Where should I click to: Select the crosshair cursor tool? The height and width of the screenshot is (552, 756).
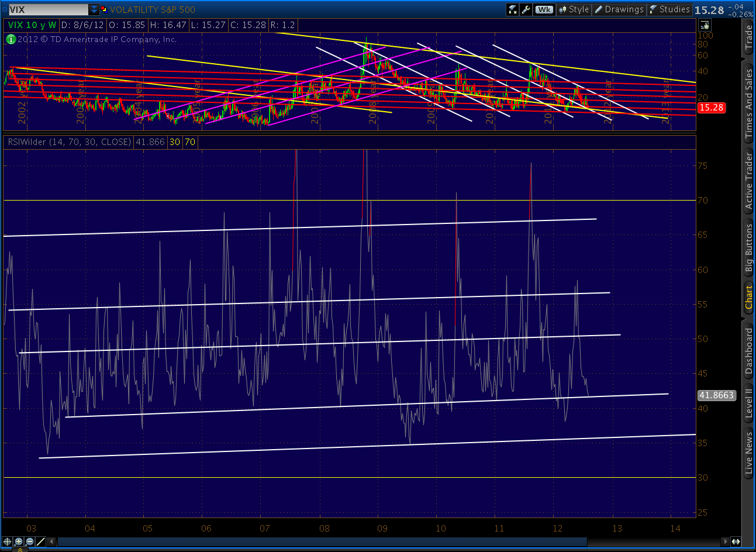tap(8, 541)
